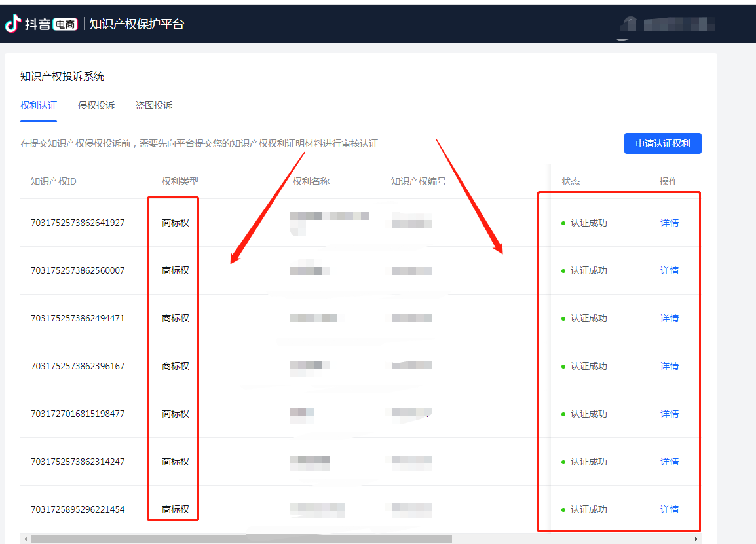Image resolution: width=756 pixels, height=544 pixels.
Task: Switch to the 盗图投诉 tab
Action: pyautogui.click(x=153, y=105)
